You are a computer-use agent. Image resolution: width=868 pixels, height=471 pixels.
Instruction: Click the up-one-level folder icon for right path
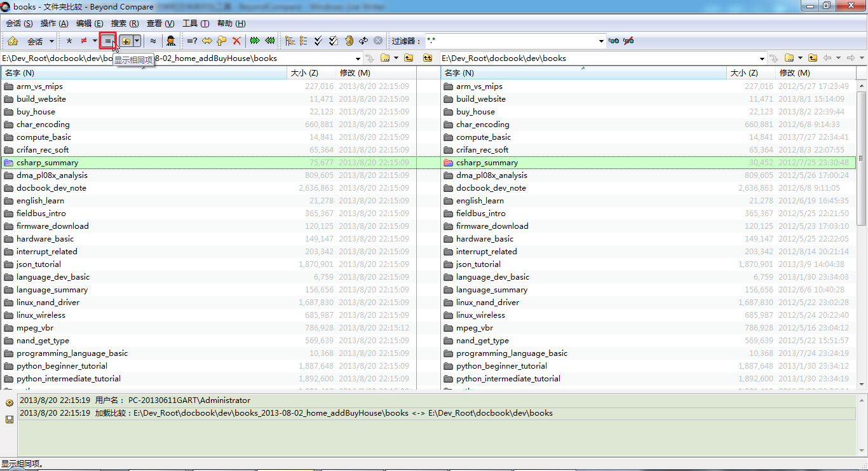point(813,58)
